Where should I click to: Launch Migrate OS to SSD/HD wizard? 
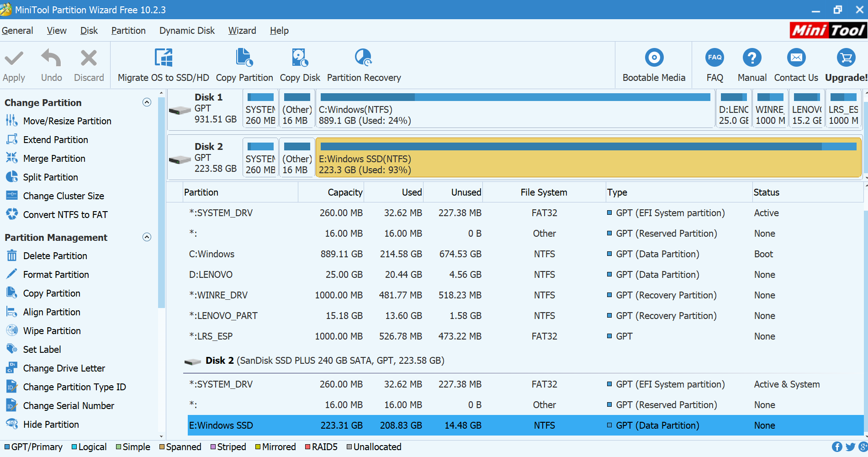click(163, 65)
